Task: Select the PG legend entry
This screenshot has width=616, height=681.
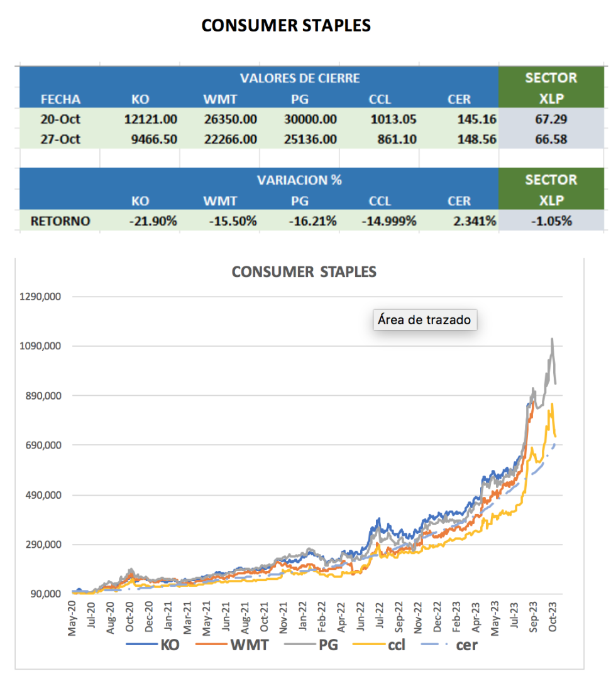Action: click(312, 645)
